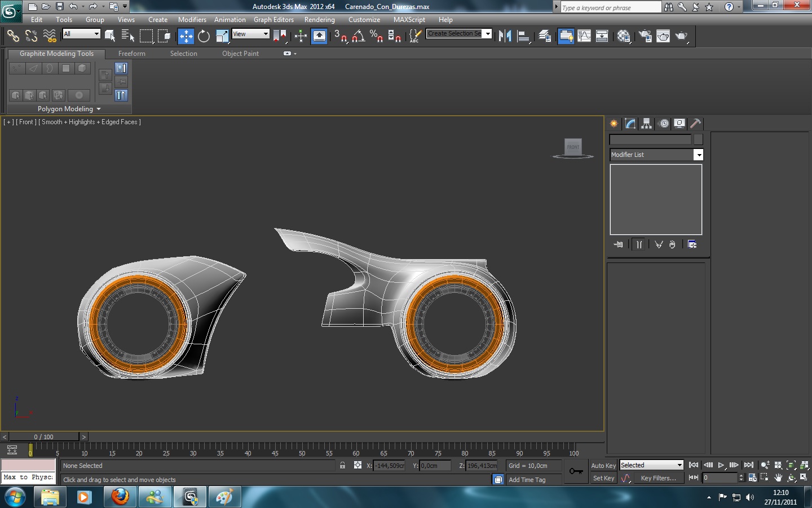
Task: Open the Modify command panel tab
Action: coord(630,124)
